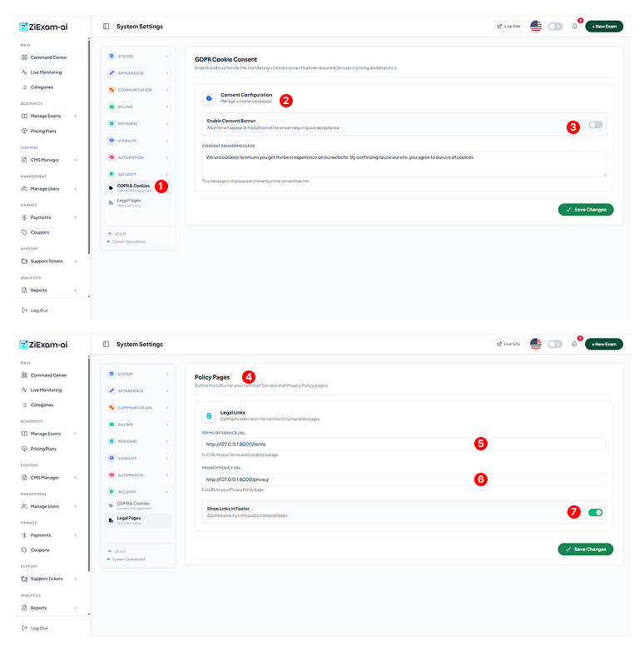The width and height of the screenshot is (644, 661).
Task: Click the Coupons icon in the GDPR screen sidebar
Action: pyautogui.click(x=24, y=232)
